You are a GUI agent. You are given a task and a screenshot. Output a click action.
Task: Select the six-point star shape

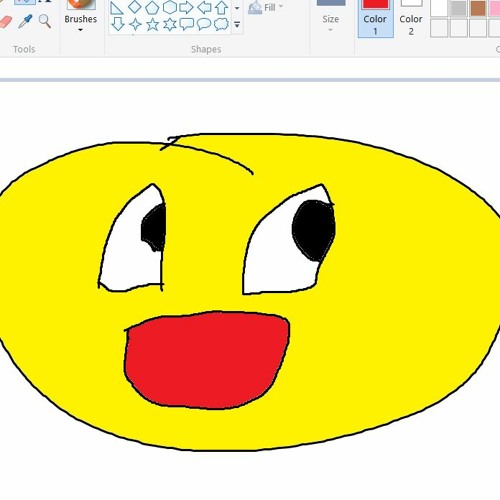pyautogui.click(x=170, y=24)
